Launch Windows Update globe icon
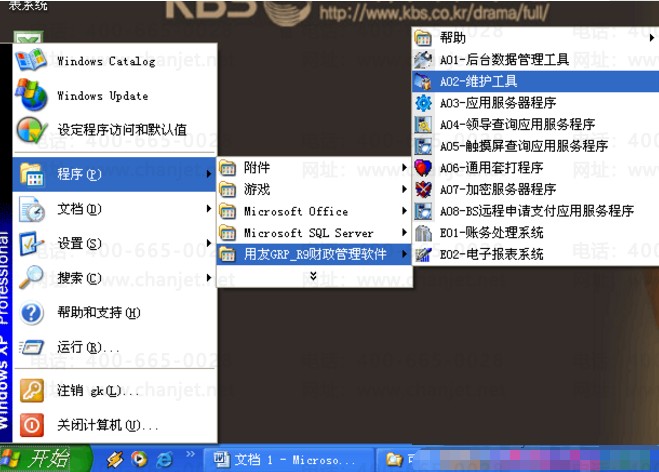Viewport: 659px width, 472px height. (31, 95)
